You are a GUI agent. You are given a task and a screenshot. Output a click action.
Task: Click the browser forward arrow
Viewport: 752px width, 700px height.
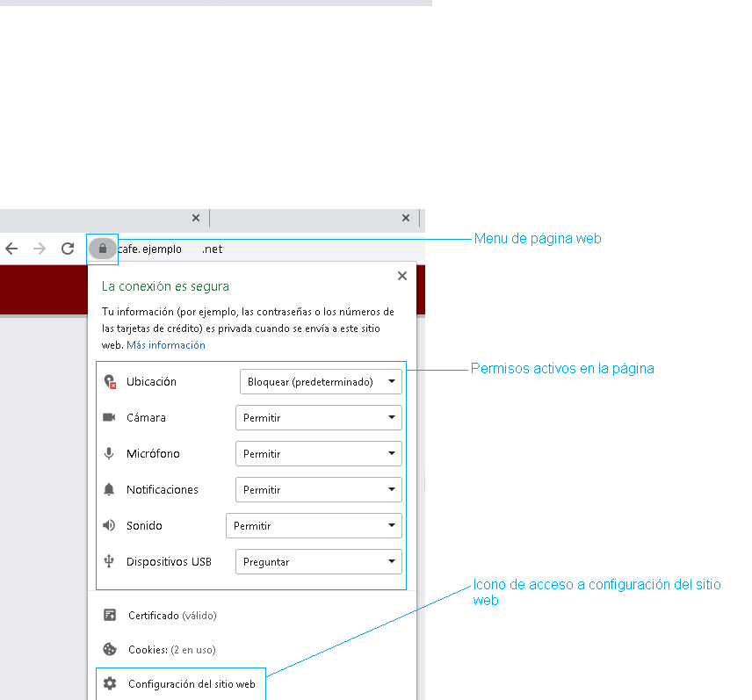point(40,249)
